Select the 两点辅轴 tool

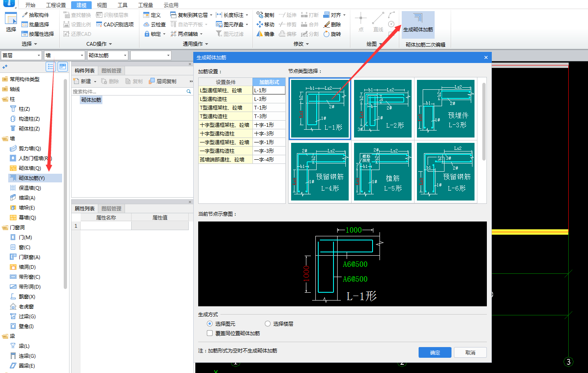point(187,34)
